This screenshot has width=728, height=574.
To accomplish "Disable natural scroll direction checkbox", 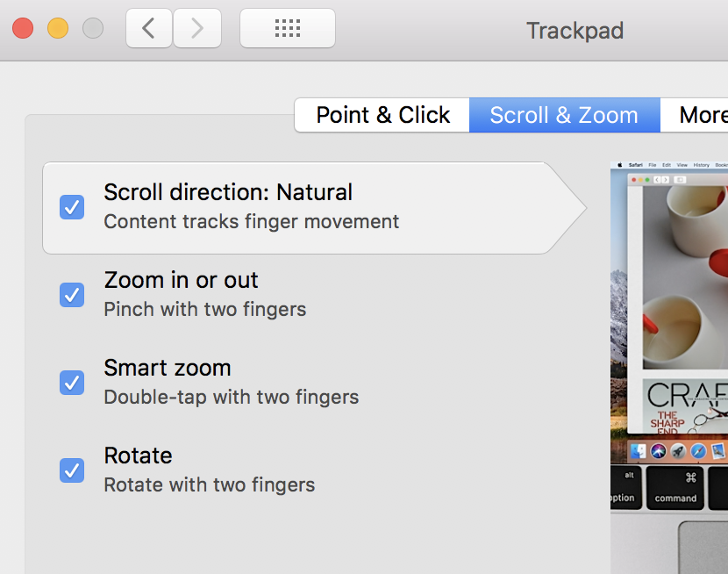I will [x=72, y=207].
